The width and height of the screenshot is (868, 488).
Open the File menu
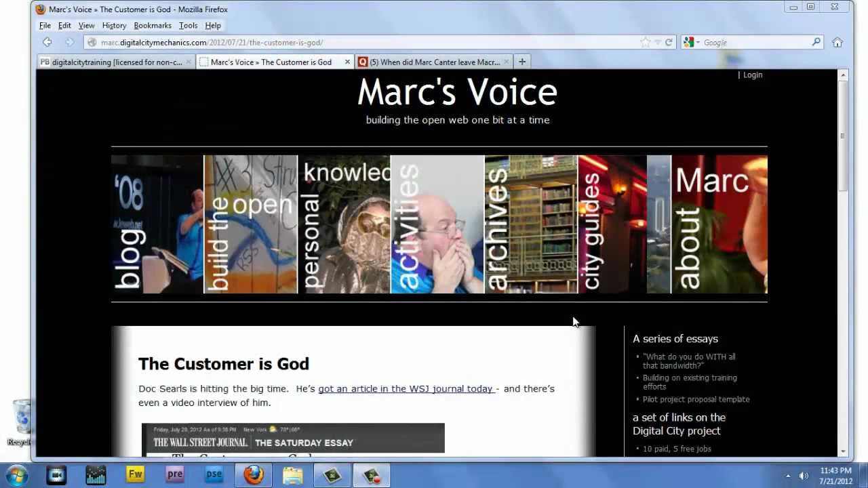point(45,25)
